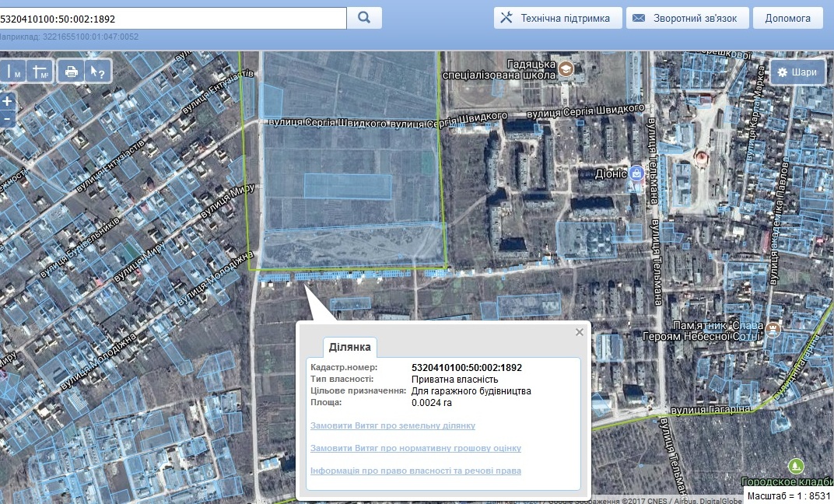Click the example cadastral number hint
Viewport: 834px width, 504px height.
click(x=69, y=37)
